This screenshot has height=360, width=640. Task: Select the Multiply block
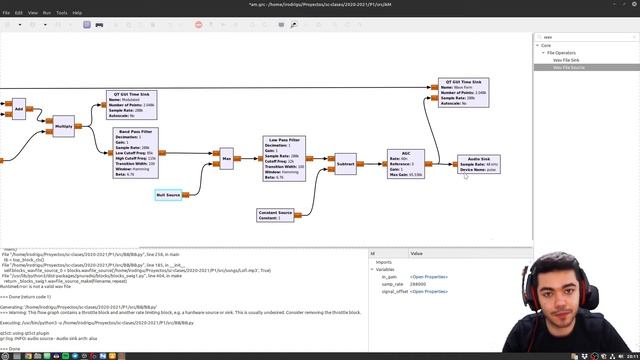(64, 126)
